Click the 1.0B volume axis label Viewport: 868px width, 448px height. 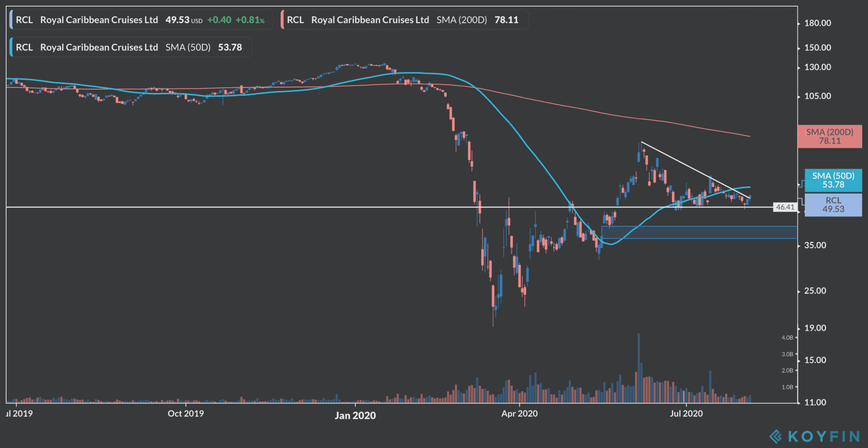click(x=787, y=387)
